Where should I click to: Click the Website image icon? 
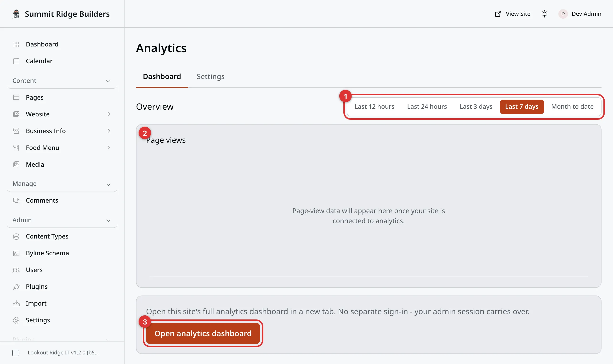click(16, 114)
